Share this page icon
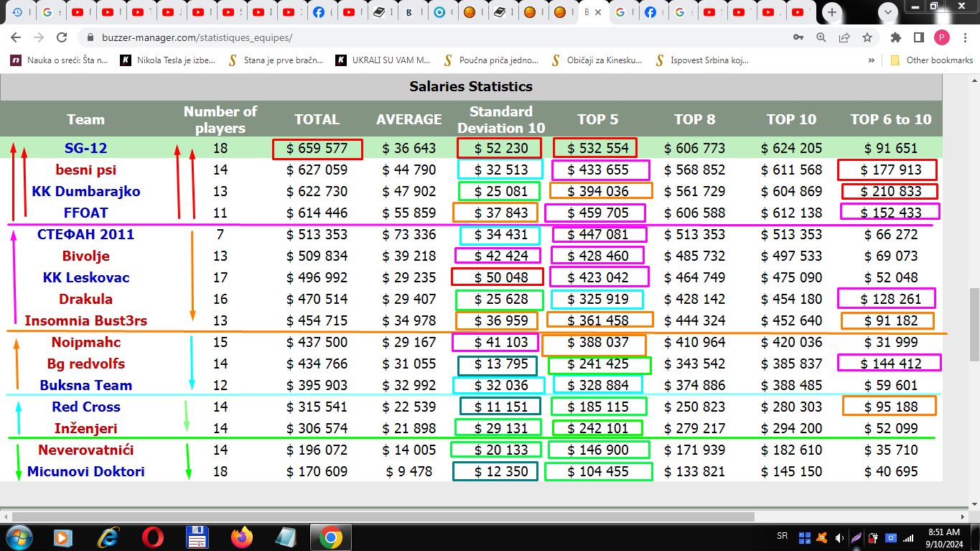The height and width of the screenshot is (551, 980). 844,37
